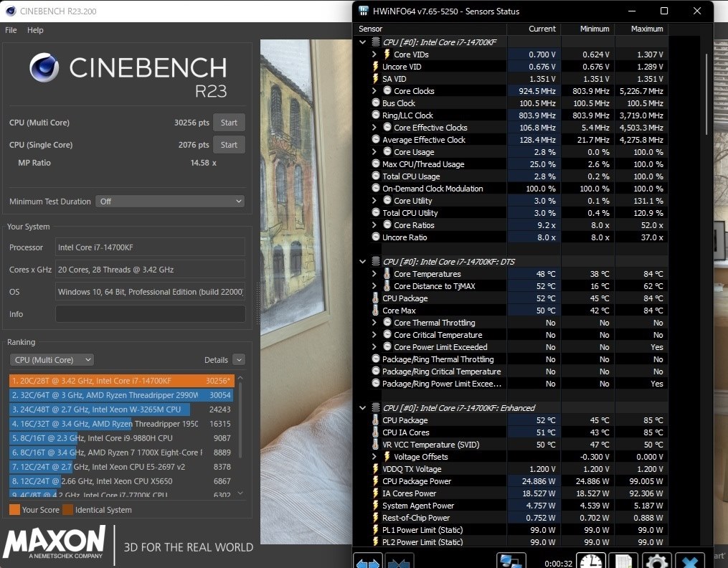Click the Minimum column header
728x568 pixels.
[588, 29]
